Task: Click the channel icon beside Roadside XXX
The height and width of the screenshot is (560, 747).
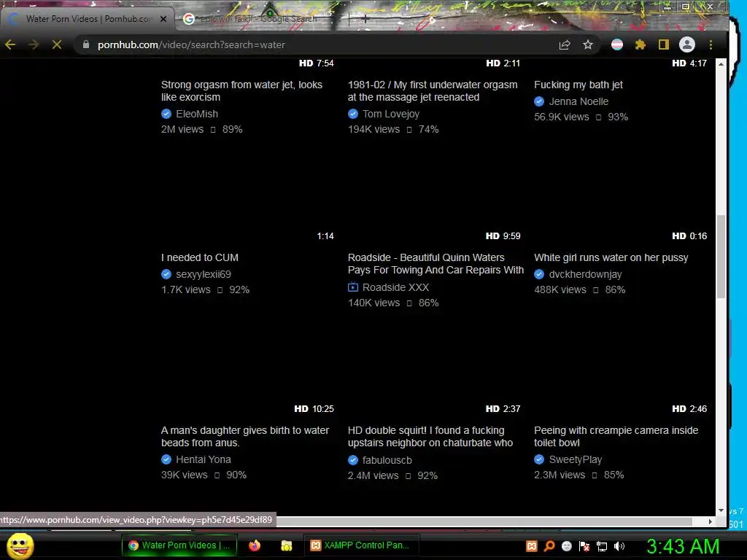Action: tap(353, 287)
